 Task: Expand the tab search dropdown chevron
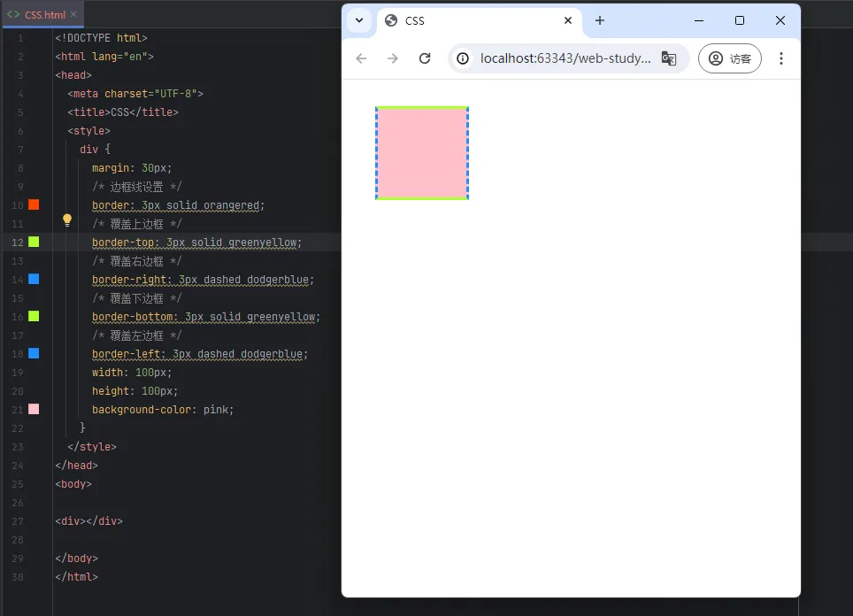(x=359, y=20)
